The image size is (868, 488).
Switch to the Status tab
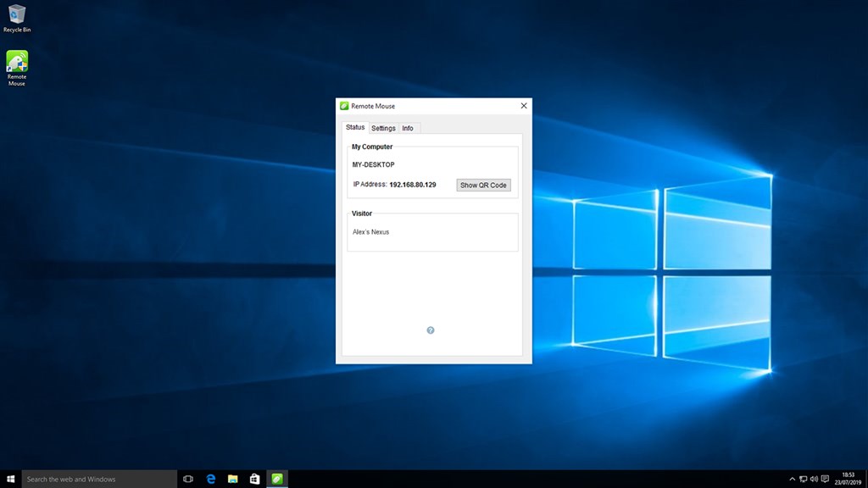(355, 127)
